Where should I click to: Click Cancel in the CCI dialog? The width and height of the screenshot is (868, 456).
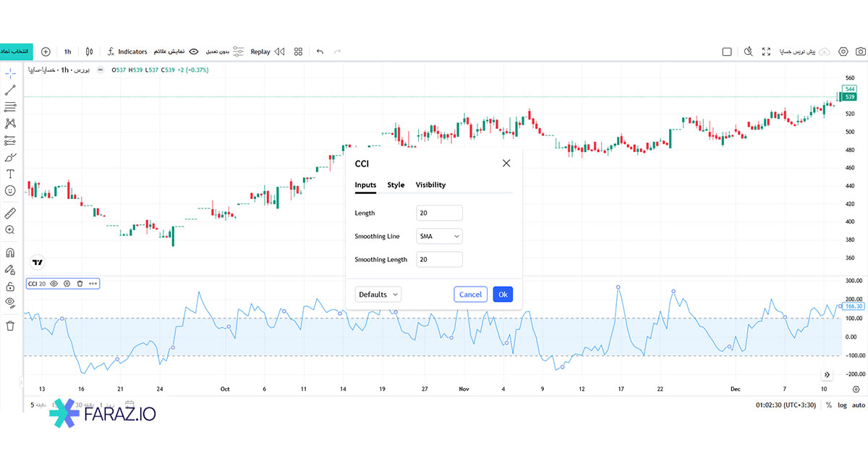(470, 295)
